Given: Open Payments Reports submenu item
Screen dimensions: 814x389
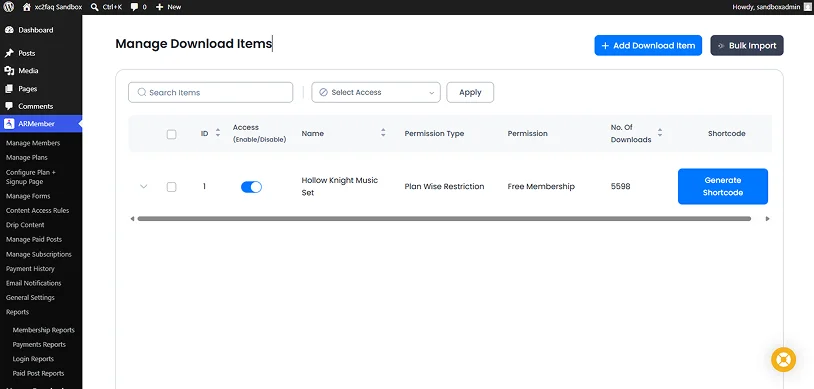Looking at the screenshot, I should point(39,344).
